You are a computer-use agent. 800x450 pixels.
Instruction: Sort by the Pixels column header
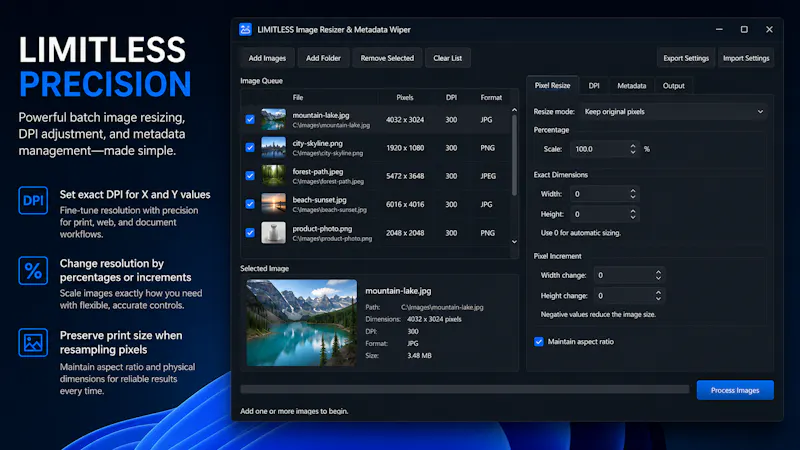click(405, 97)
